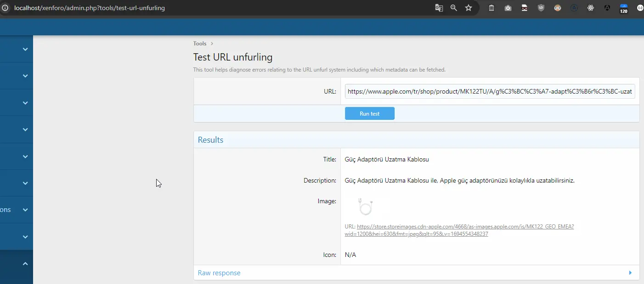Open the Angular DevTools extension icon

pos(607,8)
